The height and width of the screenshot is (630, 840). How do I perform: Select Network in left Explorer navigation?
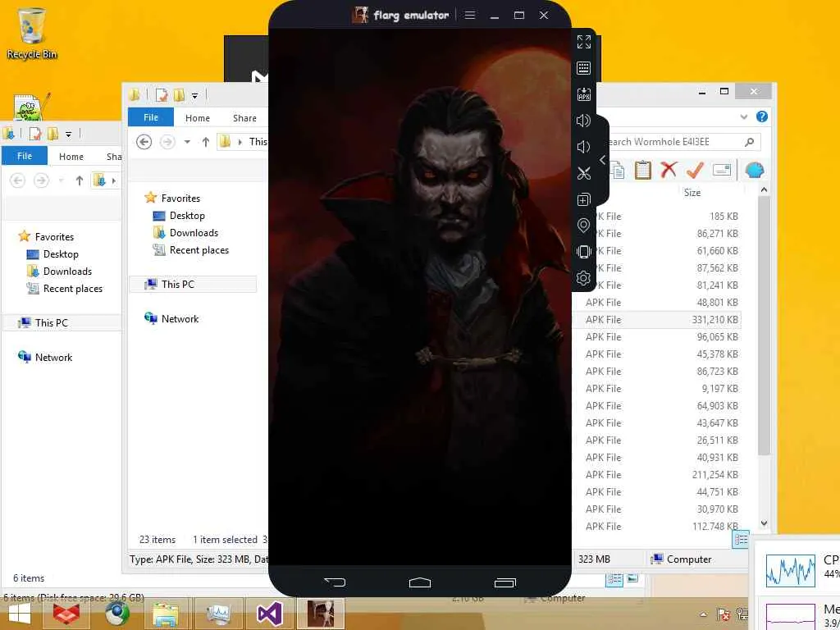[53, 358]
